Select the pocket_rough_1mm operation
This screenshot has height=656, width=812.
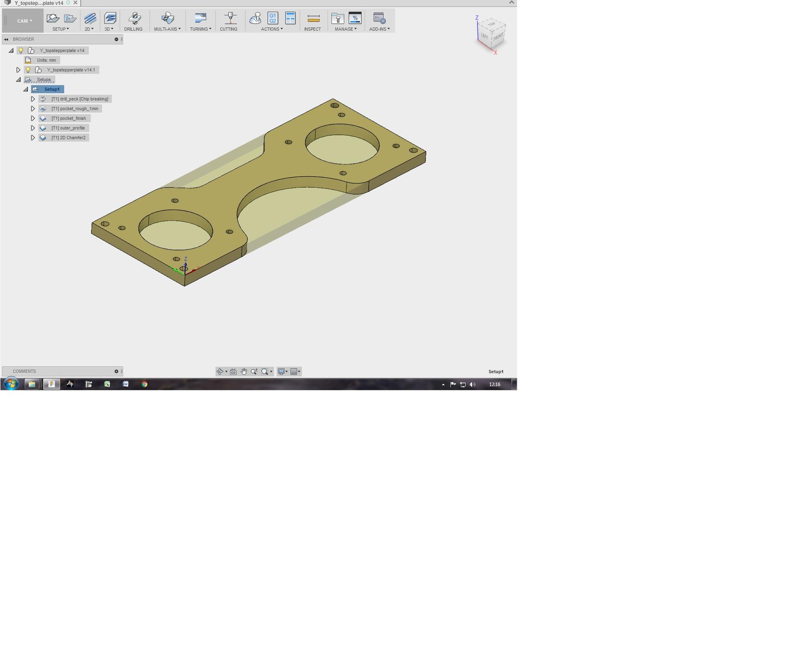coord(75,109)
